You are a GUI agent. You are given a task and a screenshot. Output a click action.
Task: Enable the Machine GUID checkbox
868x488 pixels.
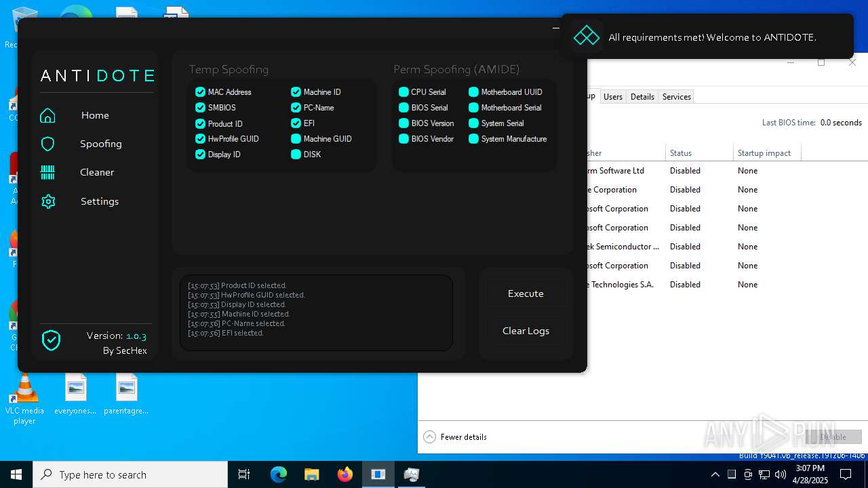pos(296,138)
